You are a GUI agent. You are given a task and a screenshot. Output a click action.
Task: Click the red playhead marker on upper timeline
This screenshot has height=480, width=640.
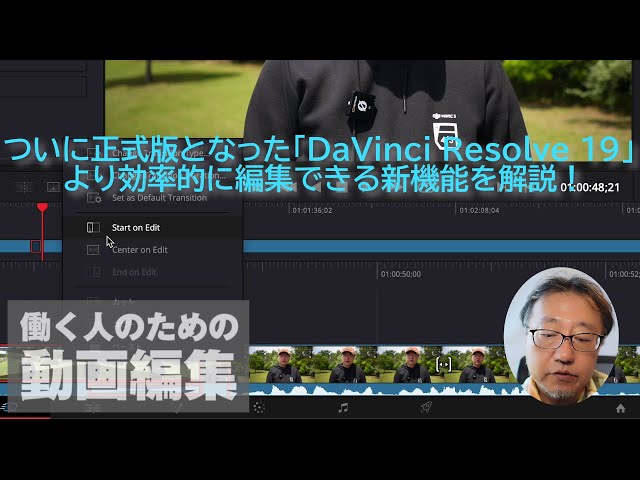pyautogui.click(x=42, y=208)
